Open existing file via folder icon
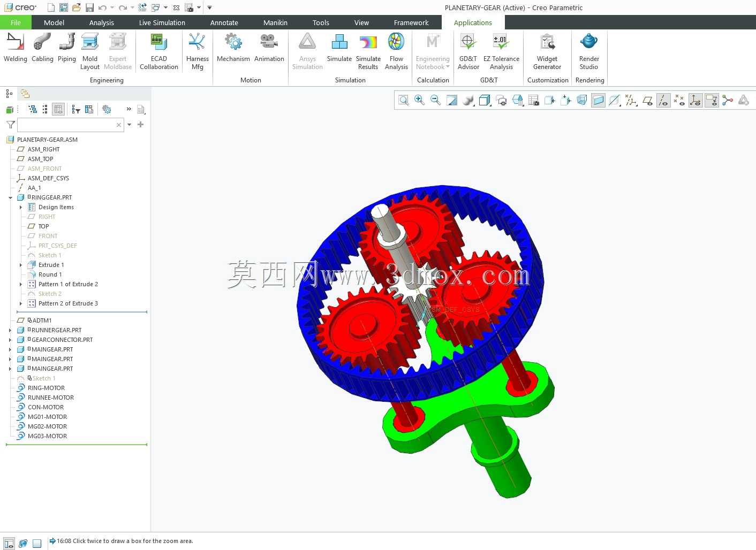Screen dimensions: 756x550 76,7
